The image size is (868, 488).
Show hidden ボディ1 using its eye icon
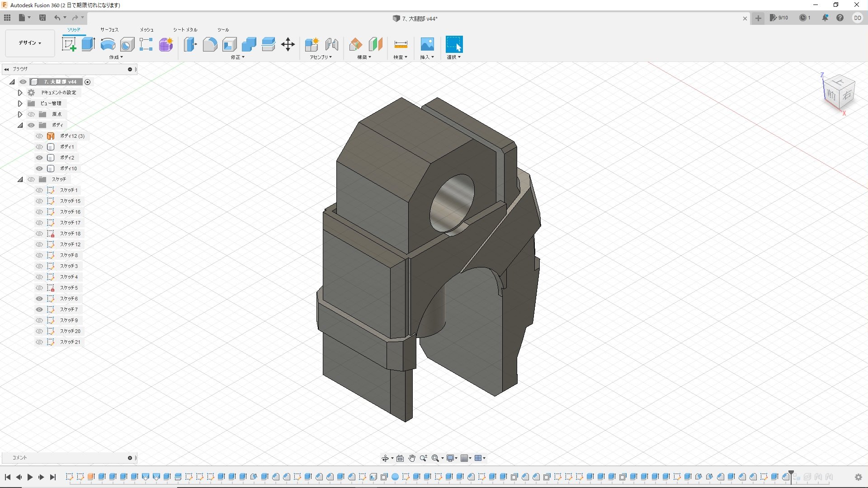click(x=39, y=147)
